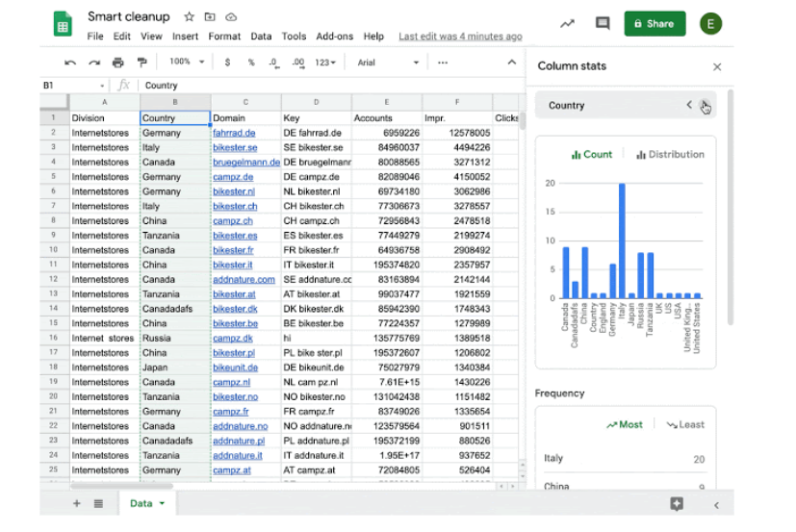
Task: Open the name box B1 dropdown
Action: coord(102,86)
